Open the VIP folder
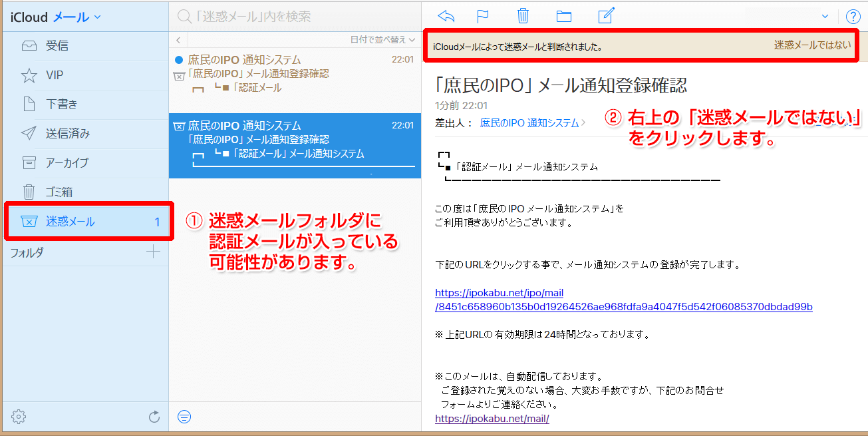The height and width of the screenshot is (436, 868). (x=86, y=75)
